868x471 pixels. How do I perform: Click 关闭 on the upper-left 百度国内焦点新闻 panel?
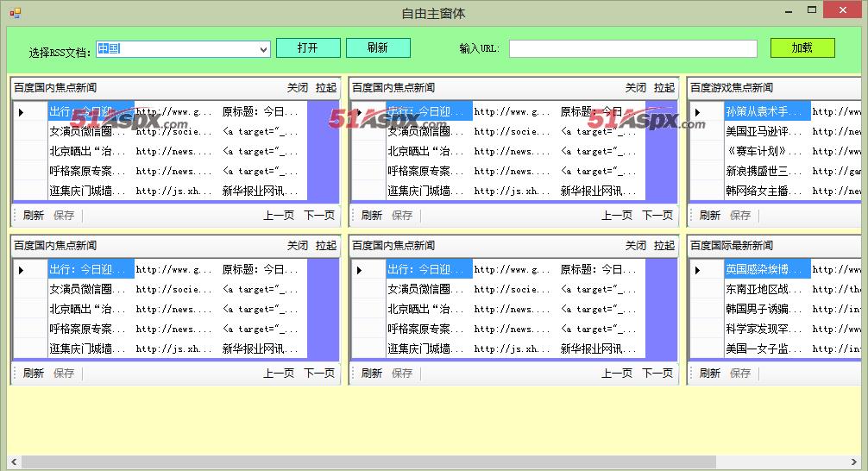[x=298, y=87]
